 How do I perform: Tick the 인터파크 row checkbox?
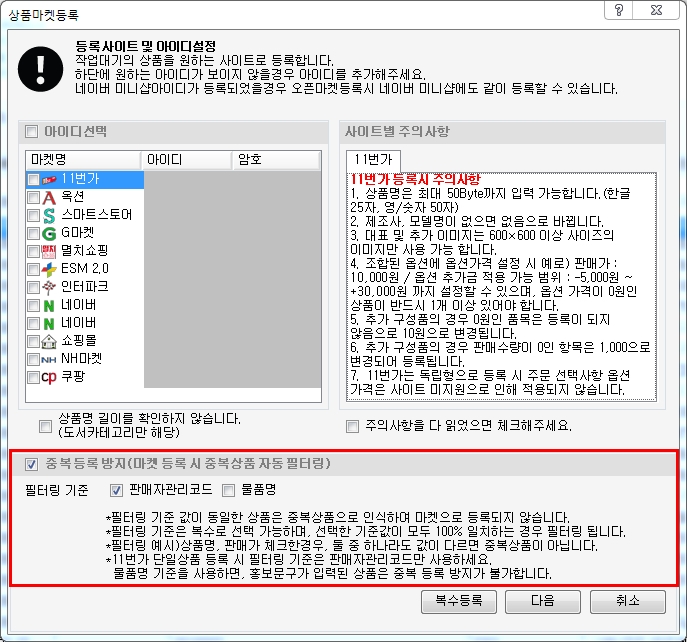[x=34, y=287]
